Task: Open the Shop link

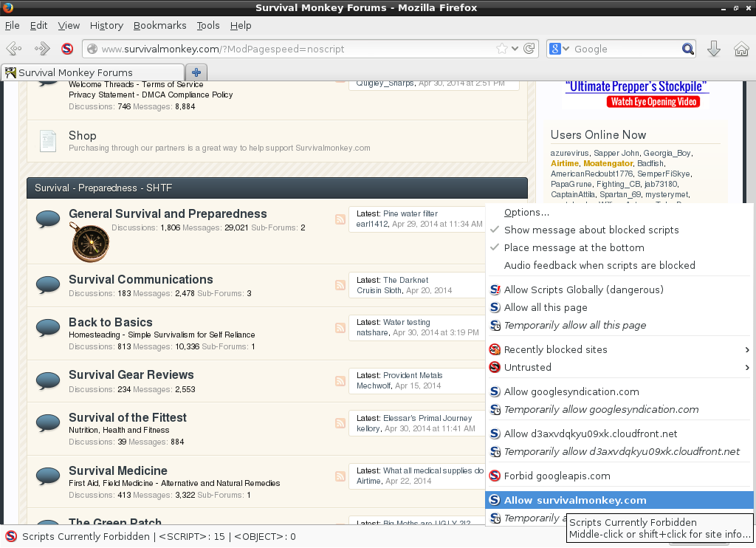Action: [83, 136]
